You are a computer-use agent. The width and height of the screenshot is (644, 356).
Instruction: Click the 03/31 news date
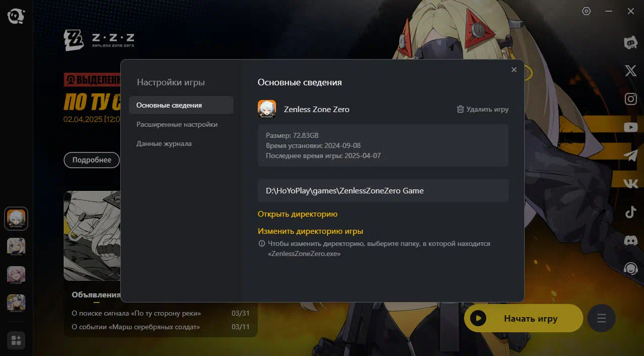point(241,313)
